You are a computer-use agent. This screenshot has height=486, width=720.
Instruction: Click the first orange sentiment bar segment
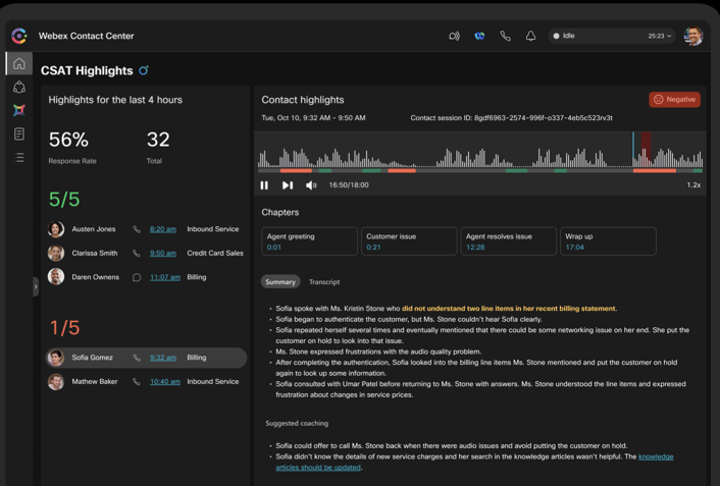point(296,170)
